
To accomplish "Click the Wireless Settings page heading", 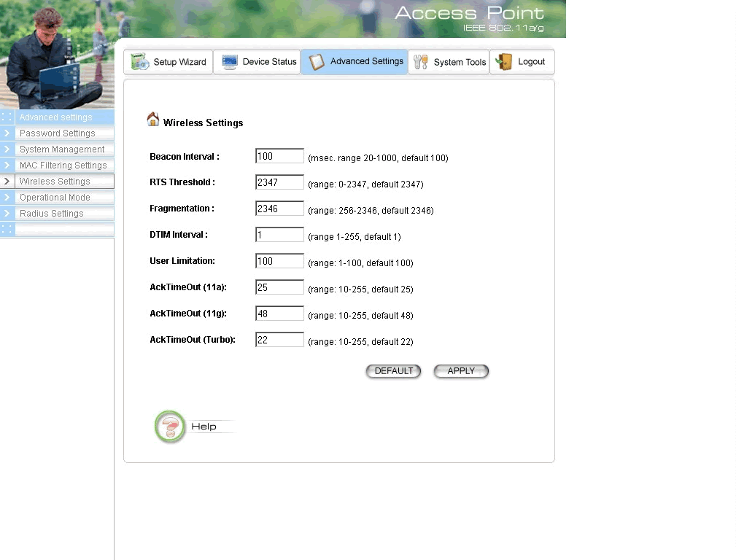I will (204, 123).
